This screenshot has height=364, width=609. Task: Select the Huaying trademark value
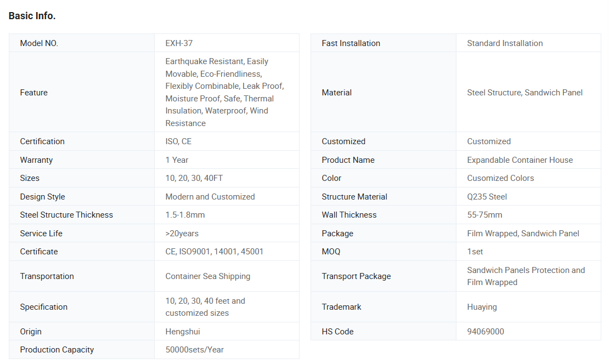[482, 307]
